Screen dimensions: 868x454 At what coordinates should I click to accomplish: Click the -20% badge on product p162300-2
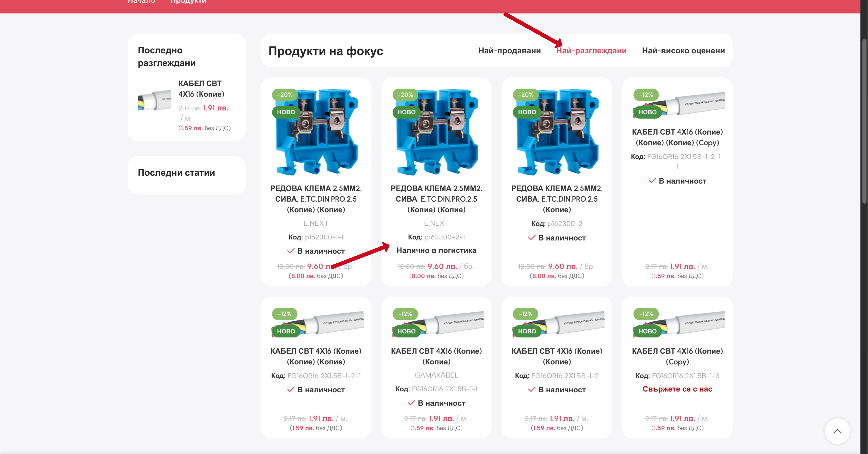(x=526, y=95)
